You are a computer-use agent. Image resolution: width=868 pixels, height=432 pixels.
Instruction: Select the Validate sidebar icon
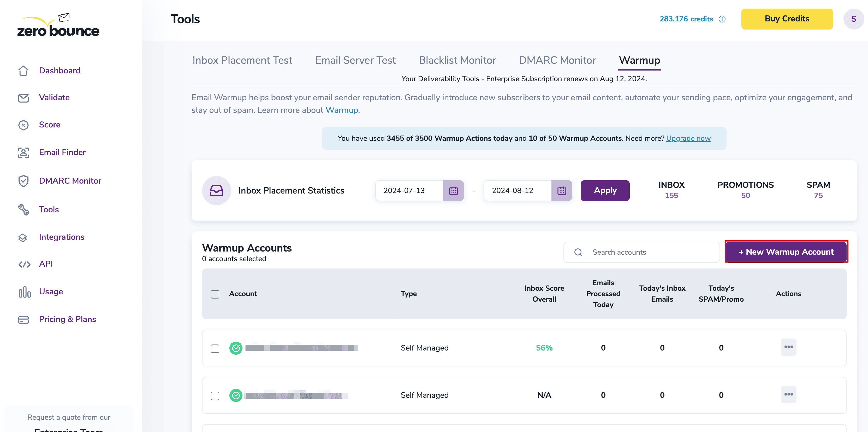pyautogui.click(x=23, y=98)
